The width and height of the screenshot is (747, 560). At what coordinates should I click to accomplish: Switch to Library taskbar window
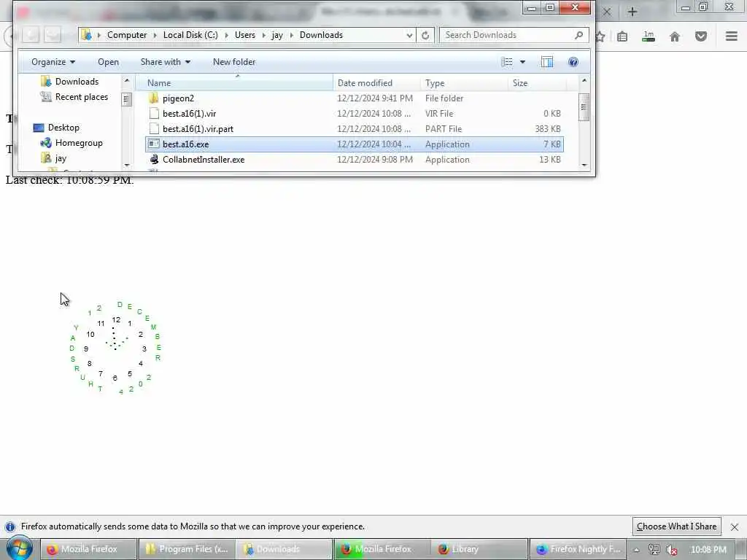click(480, 549)
